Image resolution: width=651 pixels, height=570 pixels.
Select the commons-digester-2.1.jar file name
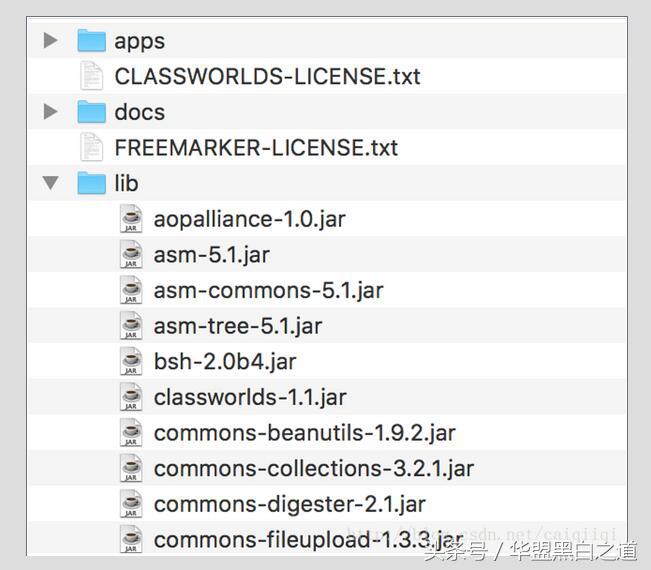pos(290,506)
